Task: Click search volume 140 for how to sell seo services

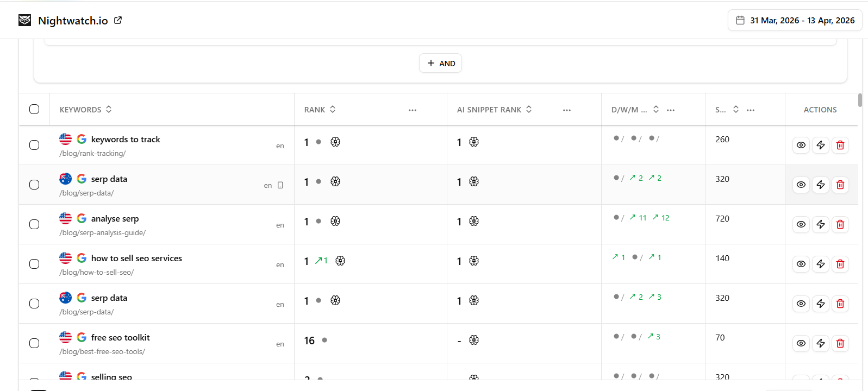Action: click(x=722, y=258)
